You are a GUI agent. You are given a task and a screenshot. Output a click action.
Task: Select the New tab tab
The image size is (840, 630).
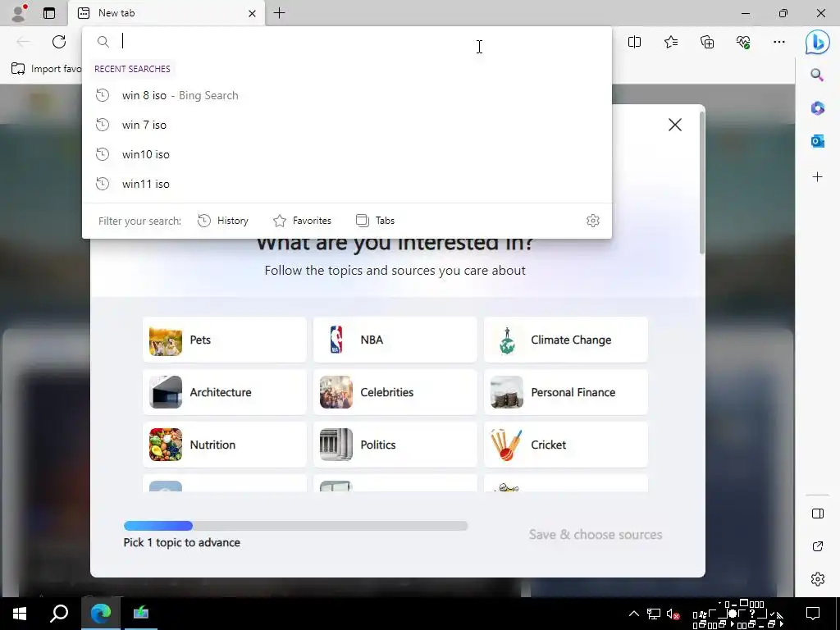(167, 13)
